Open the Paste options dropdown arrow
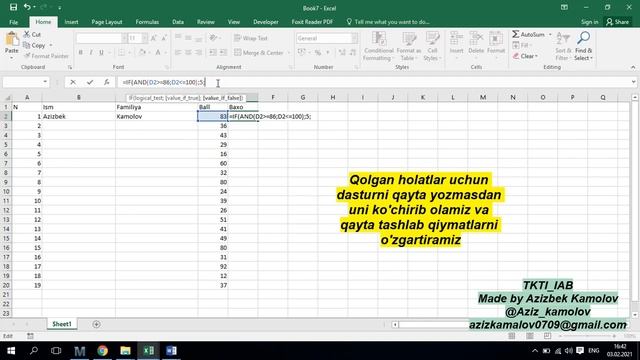The width and height of the screenshot is (640, 360). click(x=11, y=57)
